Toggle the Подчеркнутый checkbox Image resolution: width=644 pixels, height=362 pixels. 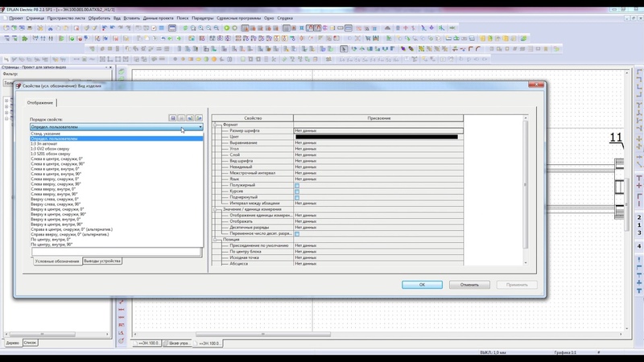(x=297, y=197)
